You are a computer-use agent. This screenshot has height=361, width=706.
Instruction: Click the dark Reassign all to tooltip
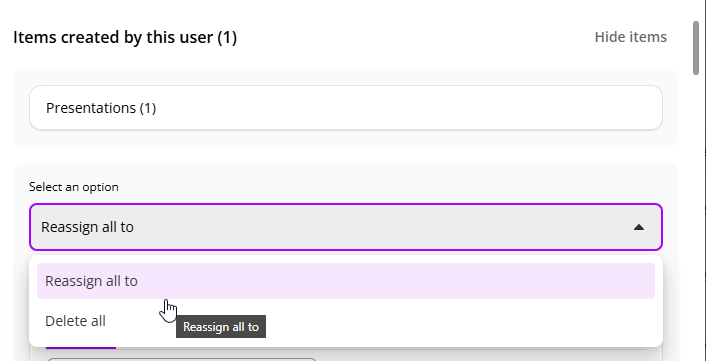221,327
